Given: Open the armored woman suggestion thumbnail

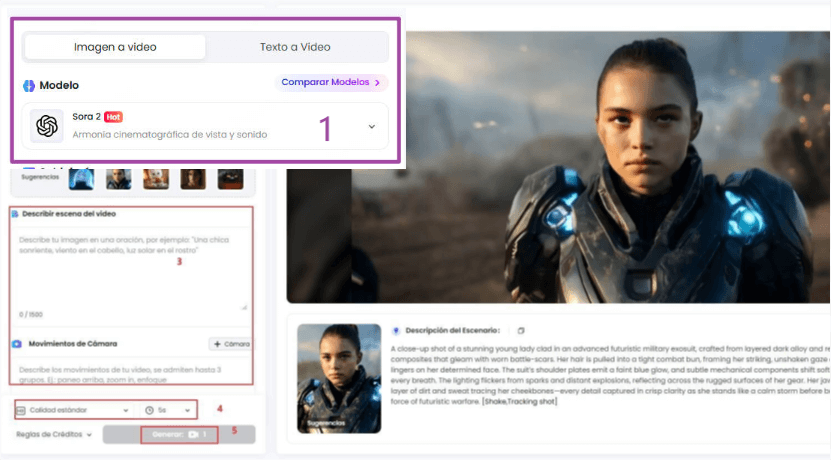Looking at the screenshot, I should click(339, 378).
